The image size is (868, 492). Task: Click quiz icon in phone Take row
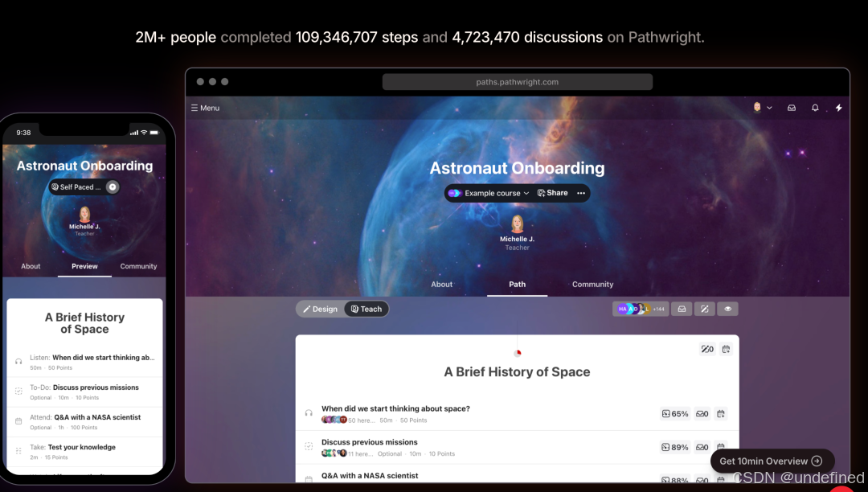18,451
